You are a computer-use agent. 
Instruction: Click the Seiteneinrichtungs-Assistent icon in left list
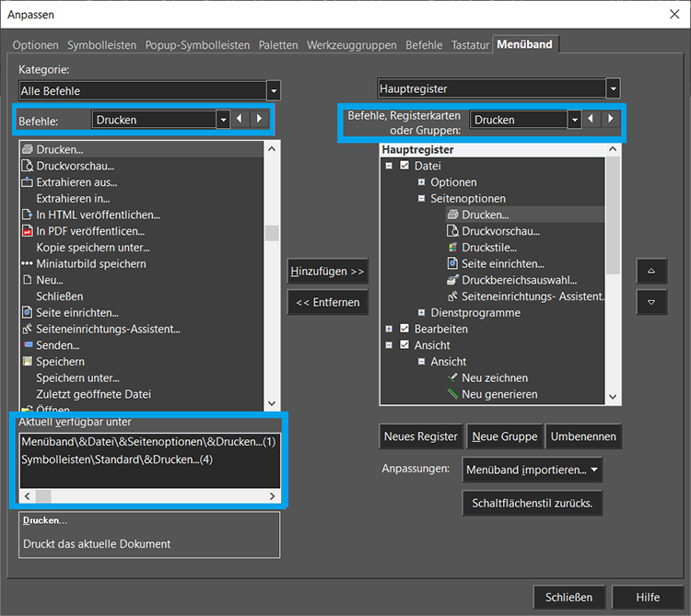pos(28,329)
